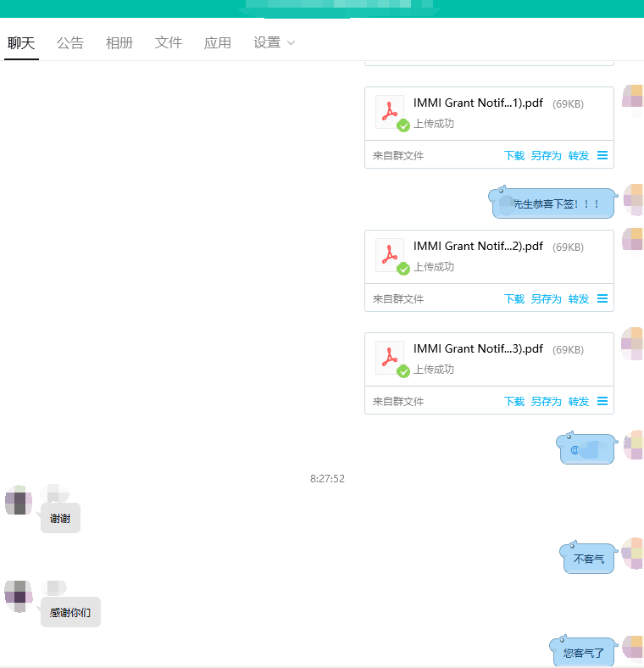Click sender avatar beside 谢谢 message
The width and height of the screenshot is (644, 668).
(19, 500)
